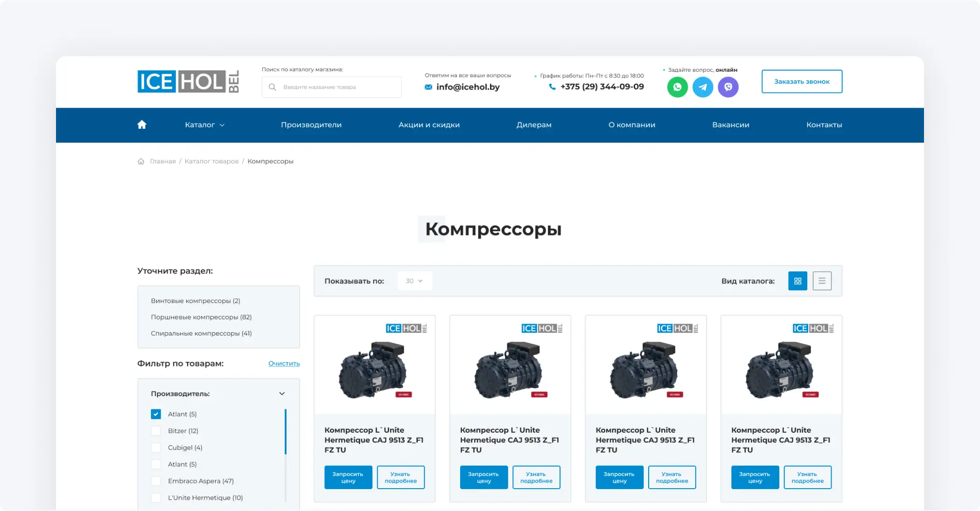Go to the Контакты menu item
This screenshot has width=980, height=511.
[x=824, y=124]
